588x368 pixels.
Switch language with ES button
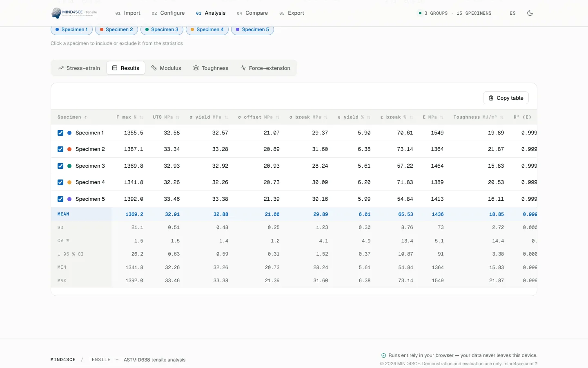[513, 13]
